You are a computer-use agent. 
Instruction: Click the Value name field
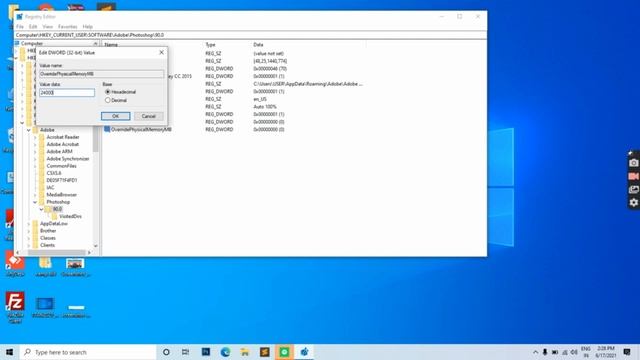(x=102, y=74)
